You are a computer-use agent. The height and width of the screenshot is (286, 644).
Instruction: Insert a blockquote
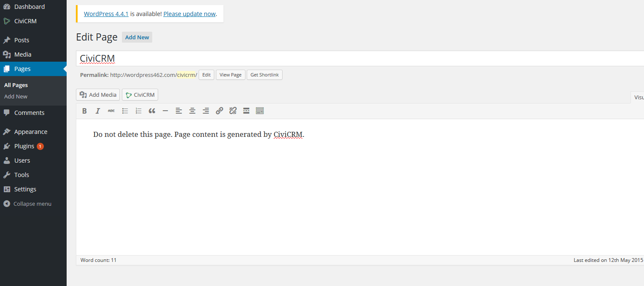pyautogui.click(x=152, y=111)
